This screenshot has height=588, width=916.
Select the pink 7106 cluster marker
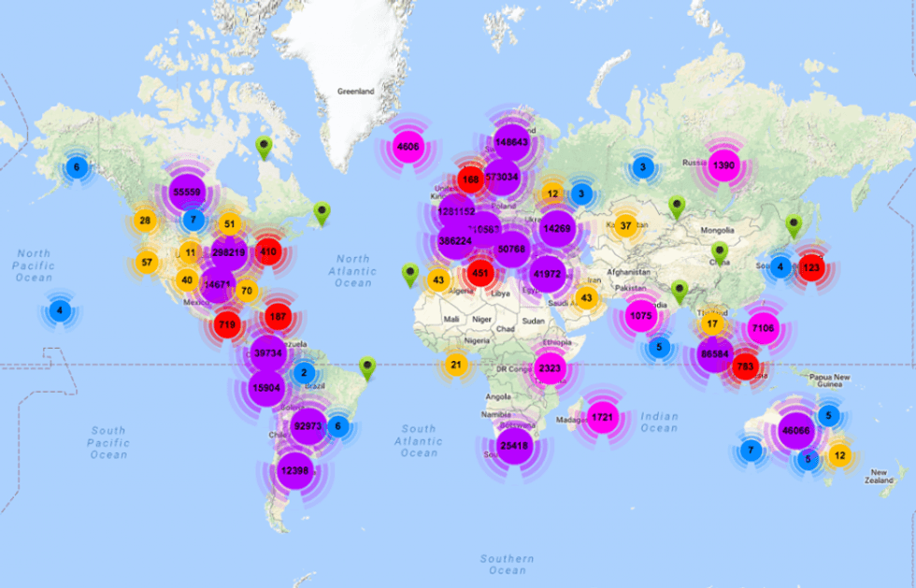tap(763, 328)
